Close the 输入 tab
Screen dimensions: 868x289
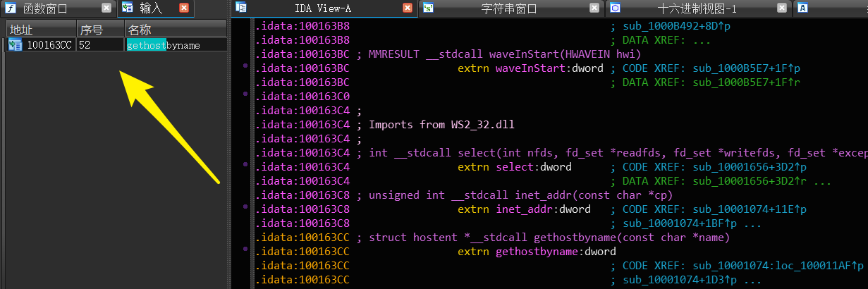tap(183, 8)
